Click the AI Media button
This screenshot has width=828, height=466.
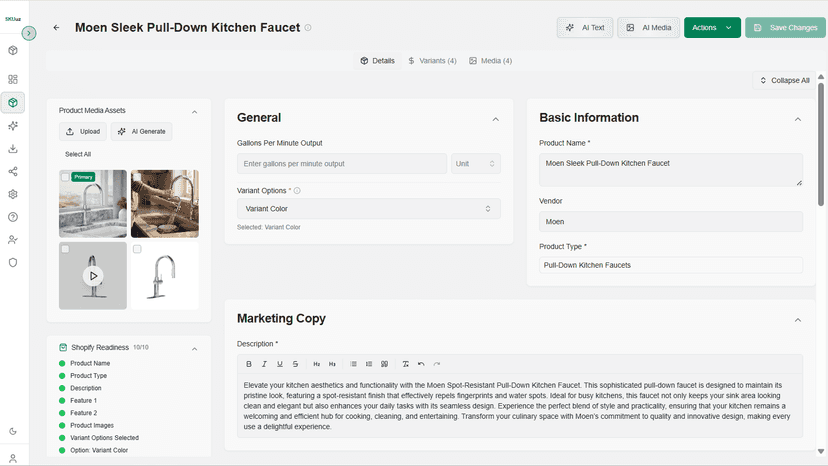pos(648,27)
